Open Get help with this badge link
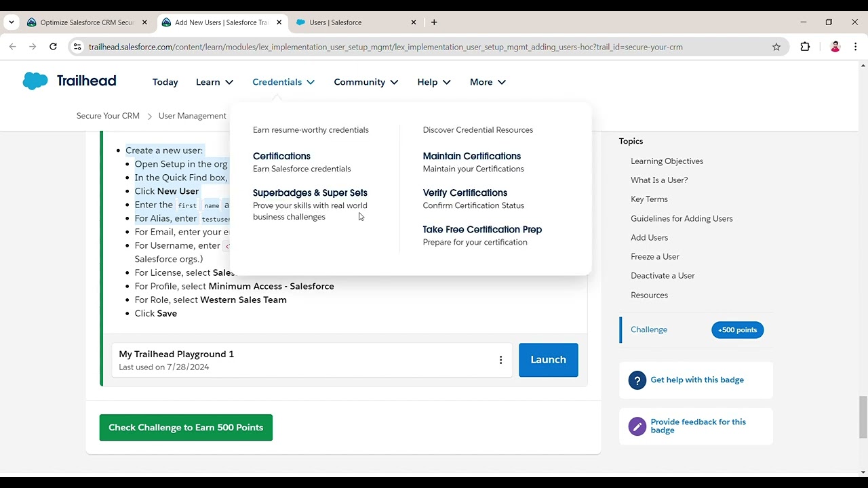 click(x=697, y=380)
